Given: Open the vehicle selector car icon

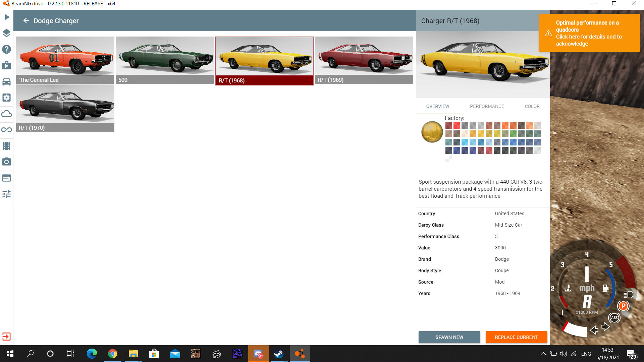Looking at the screenshot, I should [6, 81].
